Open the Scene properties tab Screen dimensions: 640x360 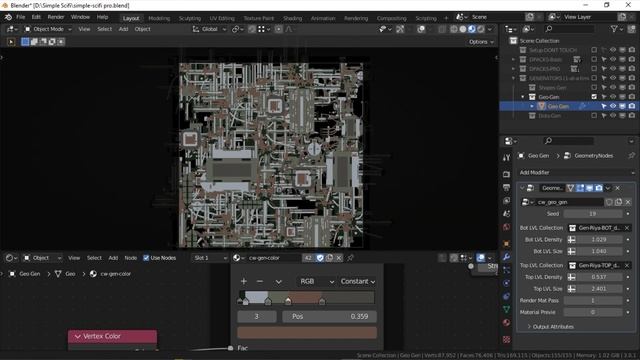[x=507, y=214]
